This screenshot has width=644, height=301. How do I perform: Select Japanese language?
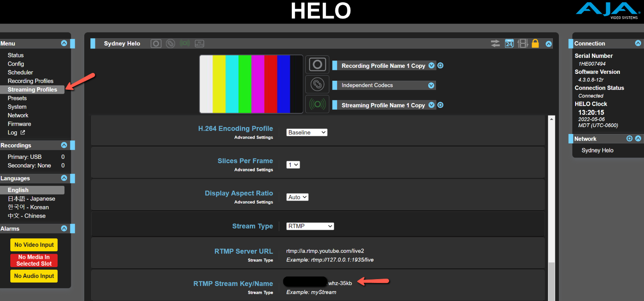pyautogui.click(x=31, y=199)
